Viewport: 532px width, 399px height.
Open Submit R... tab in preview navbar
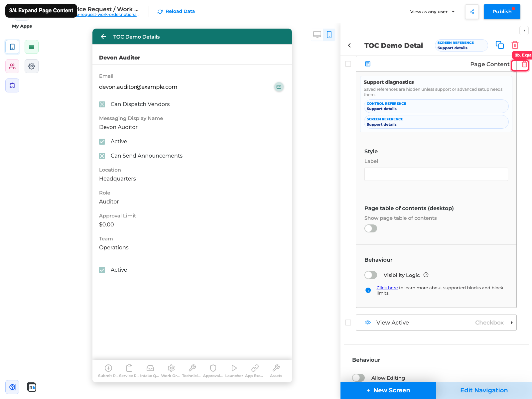pos(108,371)
